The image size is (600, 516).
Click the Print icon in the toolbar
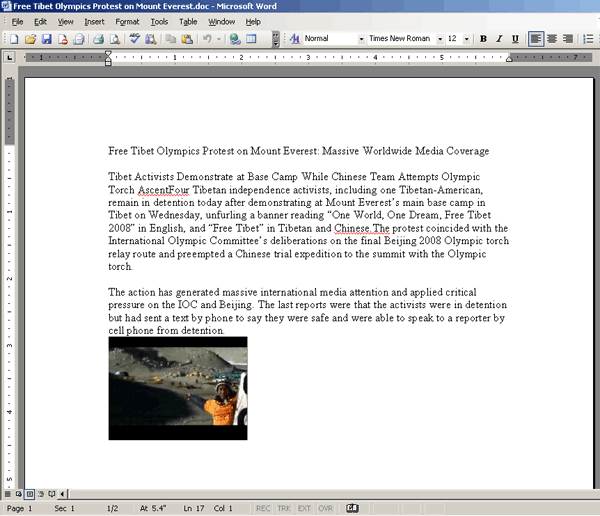(98, 39)
